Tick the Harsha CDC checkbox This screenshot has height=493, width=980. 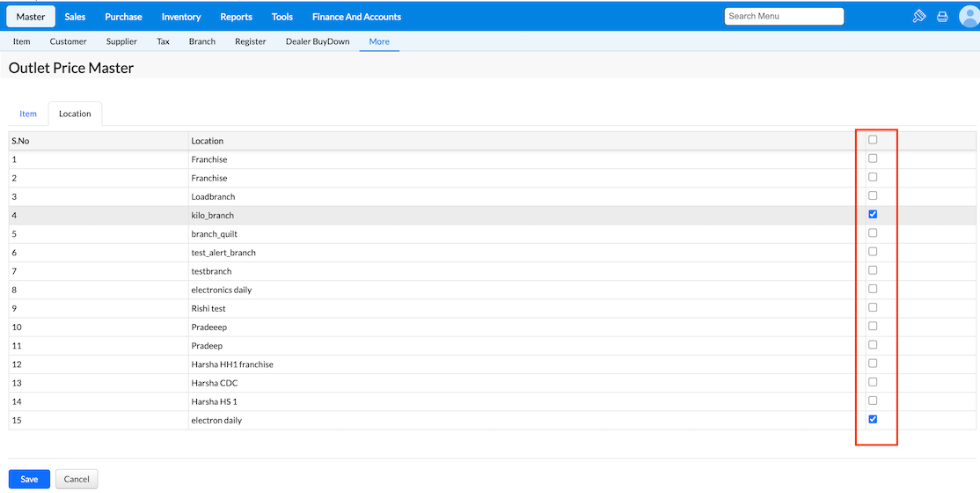pos(874,382)
